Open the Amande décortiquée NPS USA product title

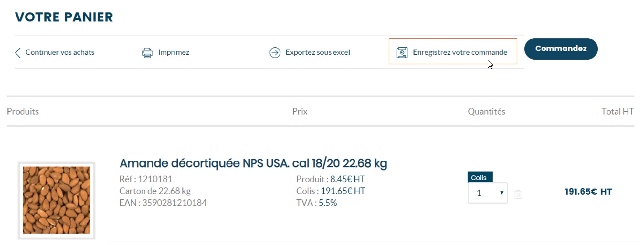[x=253, y=163]
